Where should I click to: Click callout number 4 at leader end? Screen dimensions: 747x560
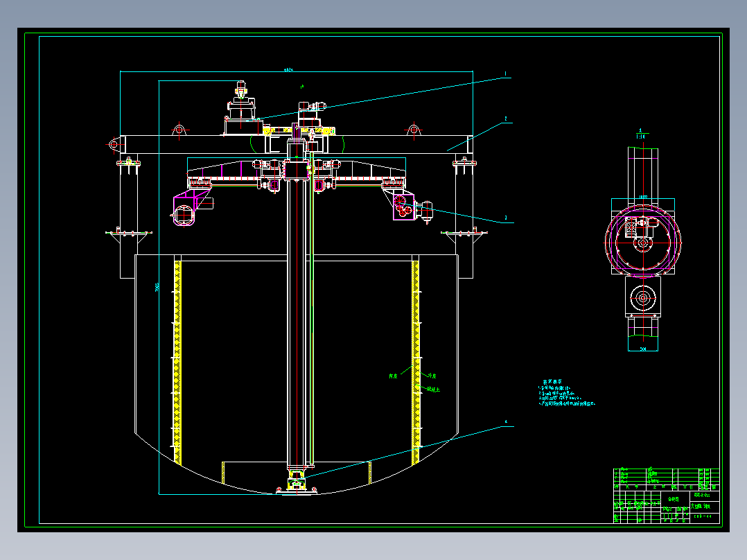pyautogui.click(x=506, y=422)
